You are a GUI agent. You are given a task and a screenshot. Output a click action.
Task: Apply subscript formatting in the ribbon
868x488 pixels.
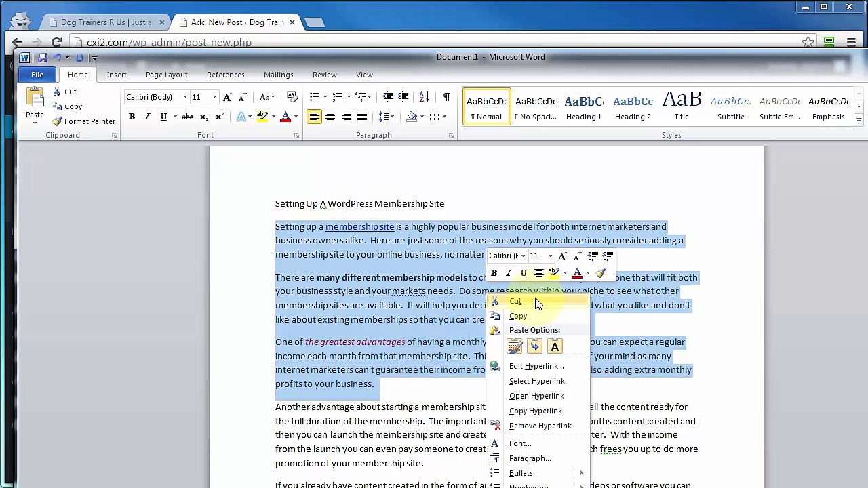coord(204,117)
